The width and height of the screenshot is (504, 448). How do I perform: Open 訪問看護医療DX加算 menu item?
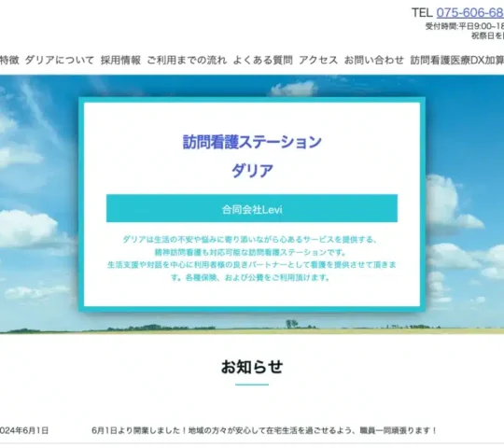457,60
